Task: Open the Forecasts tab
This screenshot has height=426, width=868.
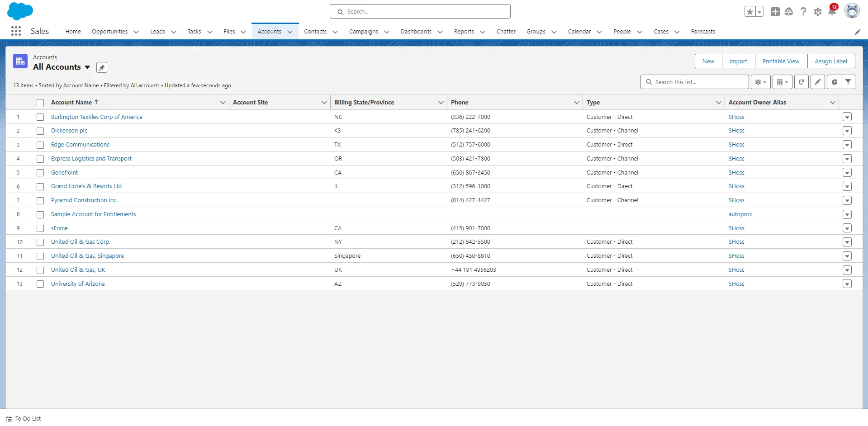Action: click(x=703, y=32)
